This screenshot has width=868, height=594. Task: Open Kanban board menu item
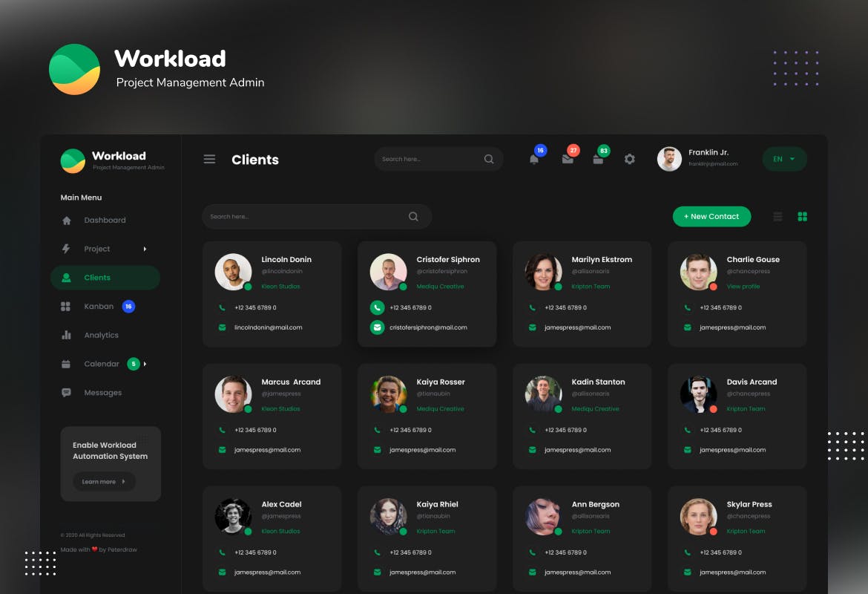pyautogui.click(x=99, y=307)
